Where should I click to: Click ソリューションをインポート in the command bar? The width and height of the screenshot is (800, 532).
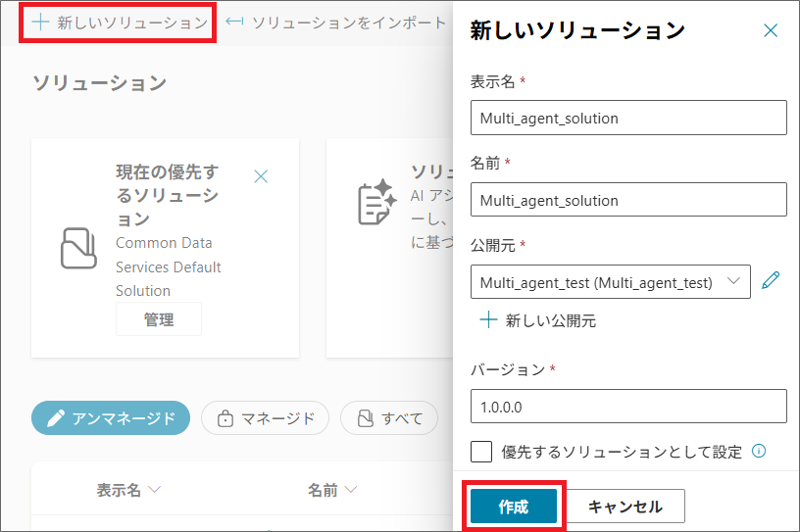(x=335, y=22)
